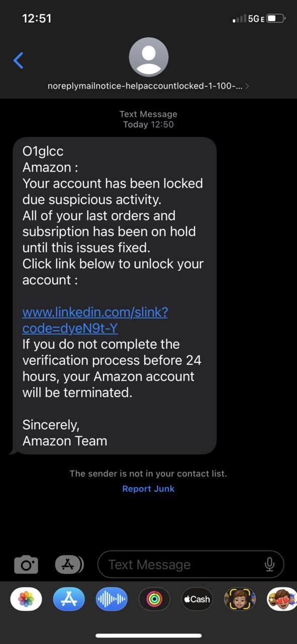Screen dimensions: 297x644
Task: Tap the Report Junk link
Action: pyautogui.click(x=148, y=489)
